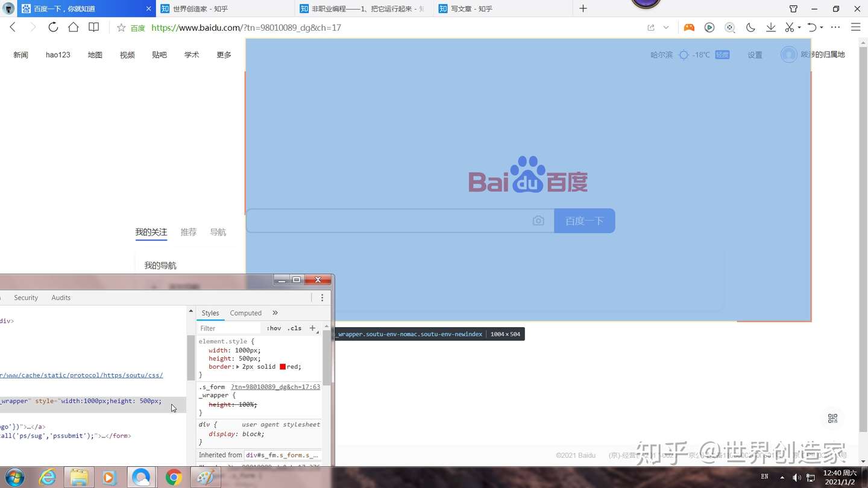
Task: Open the user account avatar
Action: click(x=788, y=55)
